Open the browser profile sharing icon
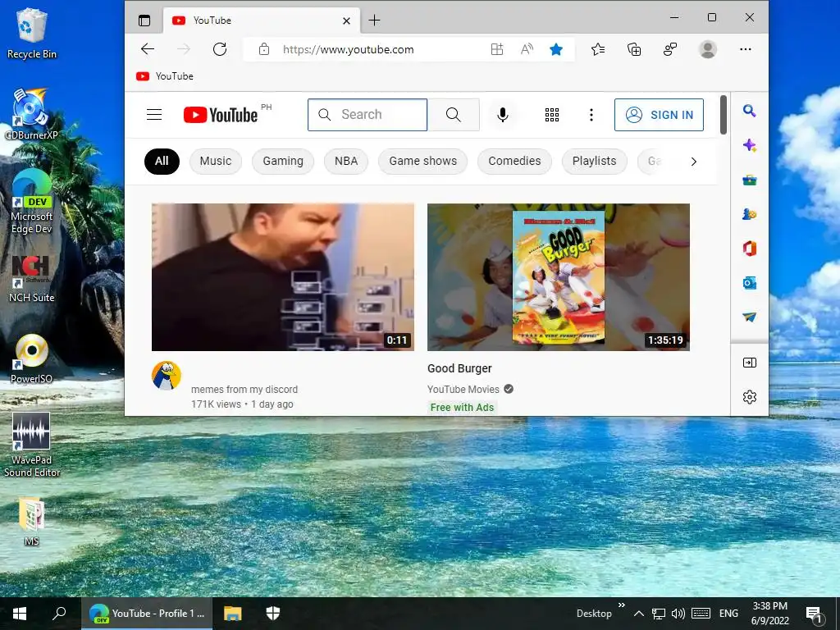This screenshot has height=630, width=840. click(x=670, y=49)
